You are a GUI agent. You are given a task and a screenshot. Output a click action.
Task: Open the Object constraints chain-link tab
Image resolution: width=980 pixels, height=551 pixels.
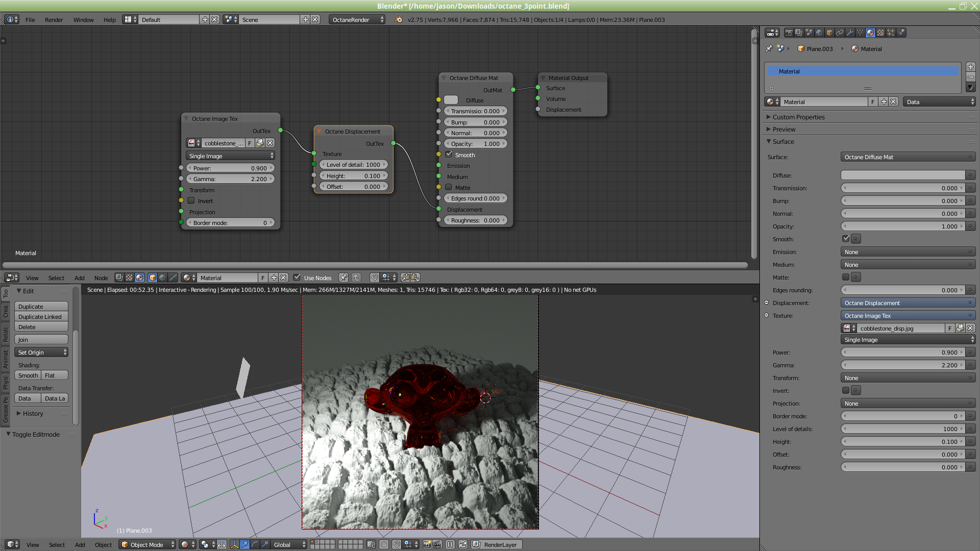click(x=840, y=33)
